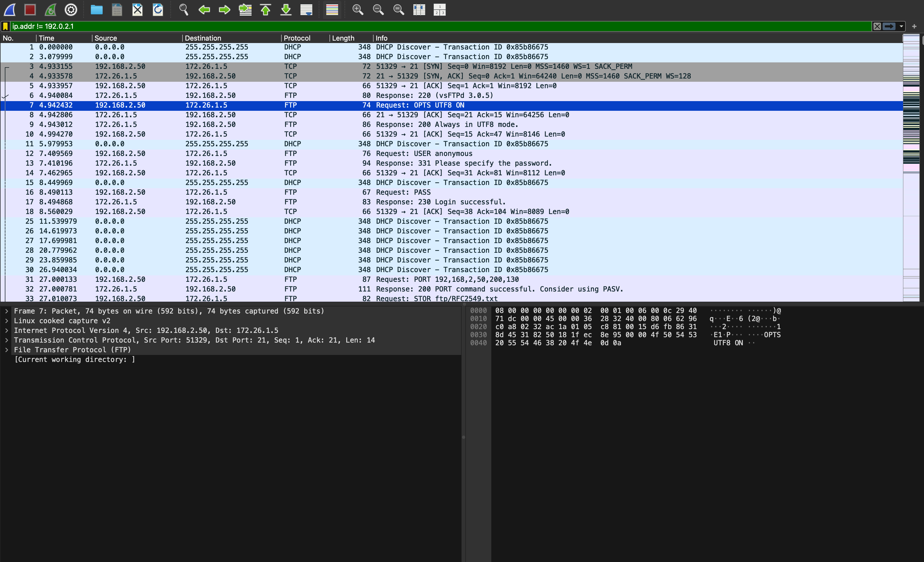This screenshot has height=562, width=924.
Task: Select packet 12 USER anonymous request
Action: tap(452, 154)
